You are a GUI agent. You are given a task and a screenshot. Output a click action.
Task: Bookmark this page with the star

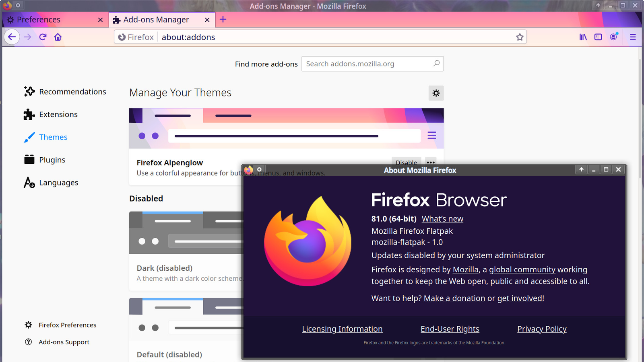click(x=520, y=37)
